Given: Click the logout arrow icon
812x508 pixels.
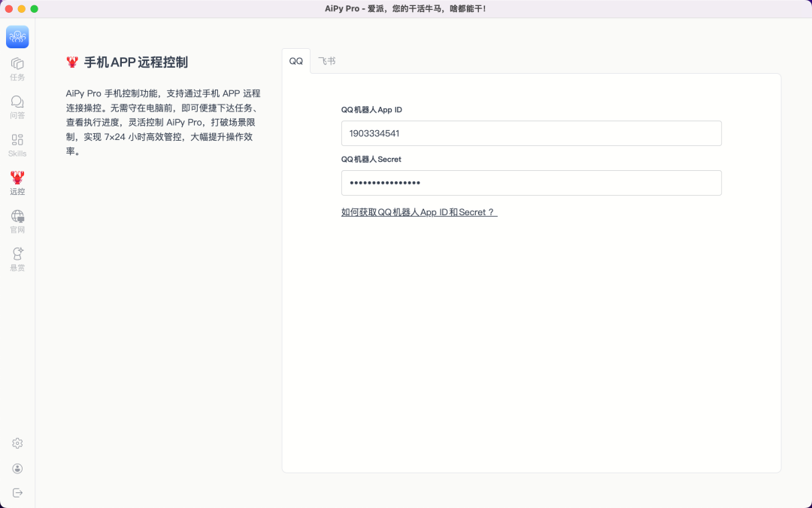Looking at the screenshot, I should coord(17,493).
